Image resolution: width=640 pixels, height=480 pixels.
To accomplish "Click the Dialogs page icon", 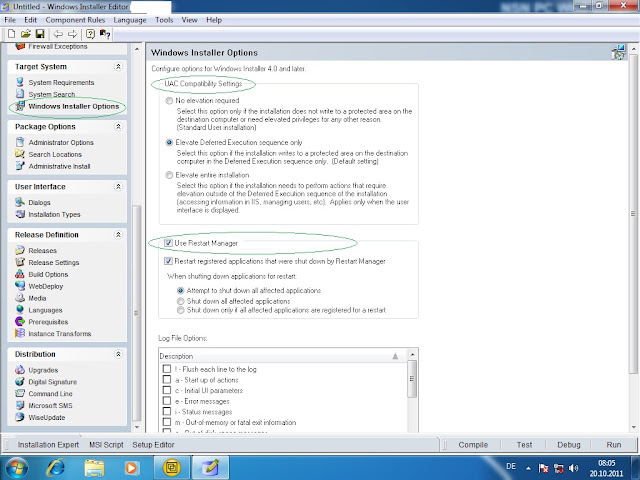I will coord(20,202).
